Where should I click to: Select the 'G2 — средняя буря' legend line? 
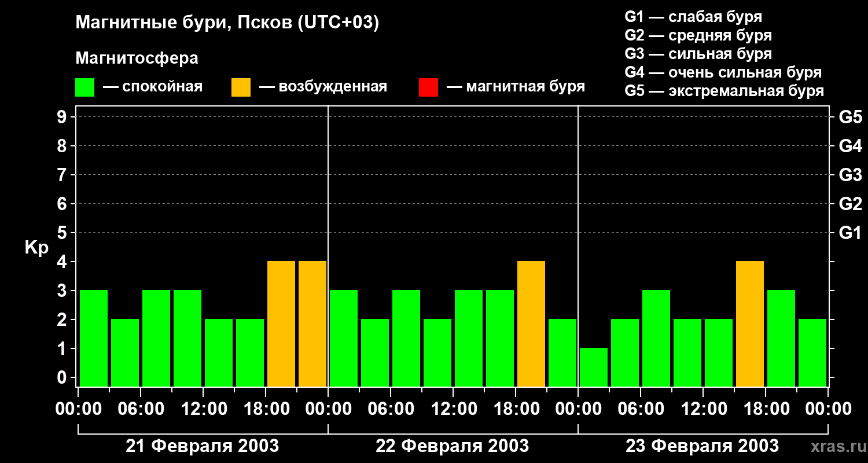[698, 35]
